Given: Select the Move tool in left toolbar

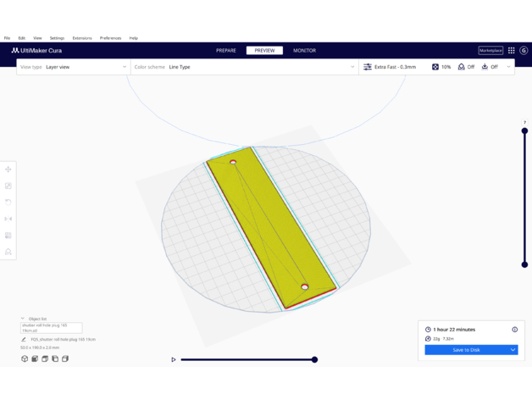Looking at the screenshot, I should tap(8, 169).
